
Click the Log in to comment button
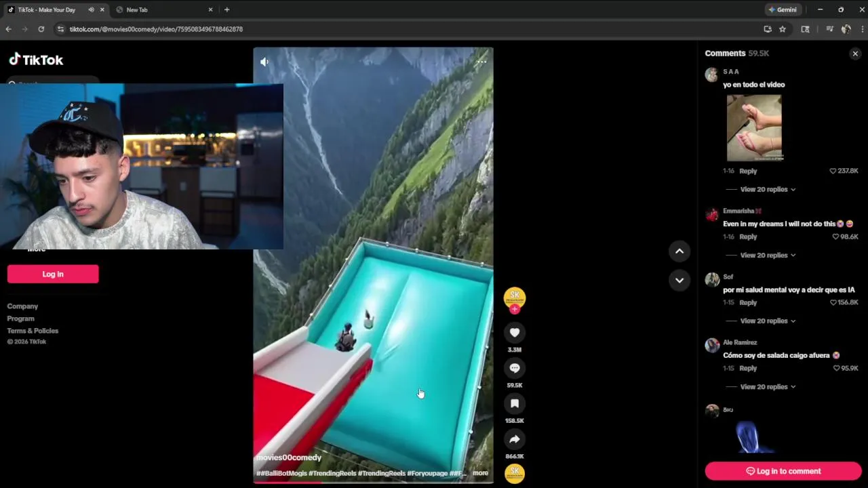click(x=783, y=471)
